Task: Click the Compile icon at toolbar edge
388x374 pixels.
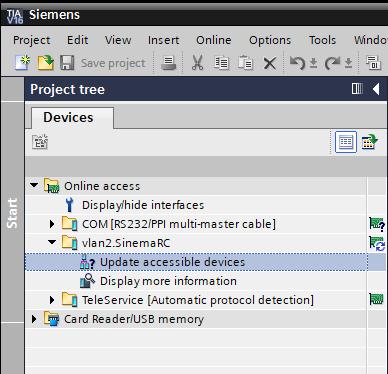Action: [x=373, y=62]
